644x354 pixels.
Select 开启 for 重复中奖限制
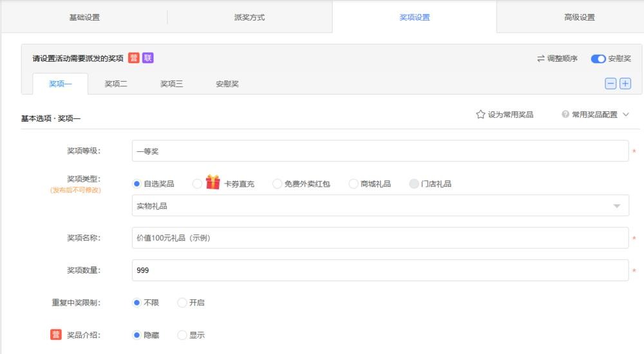pos(182,303)
